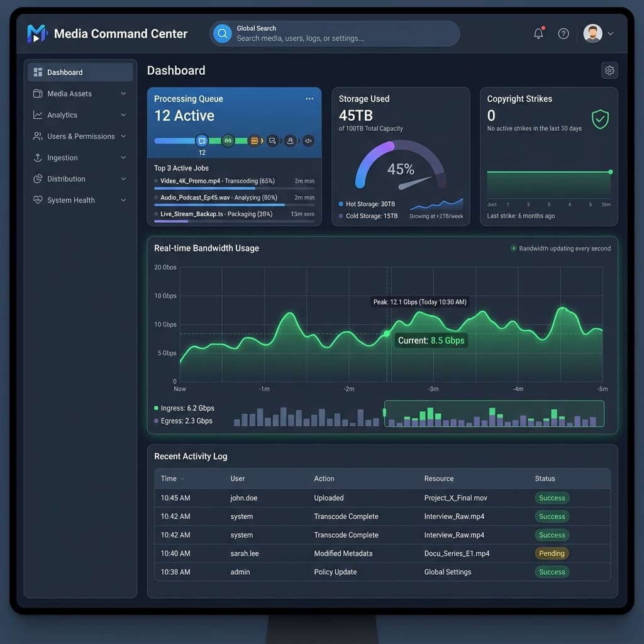Open the help question mark icon
The width and height of the screenshot is (644, 644).
(563, 33)
